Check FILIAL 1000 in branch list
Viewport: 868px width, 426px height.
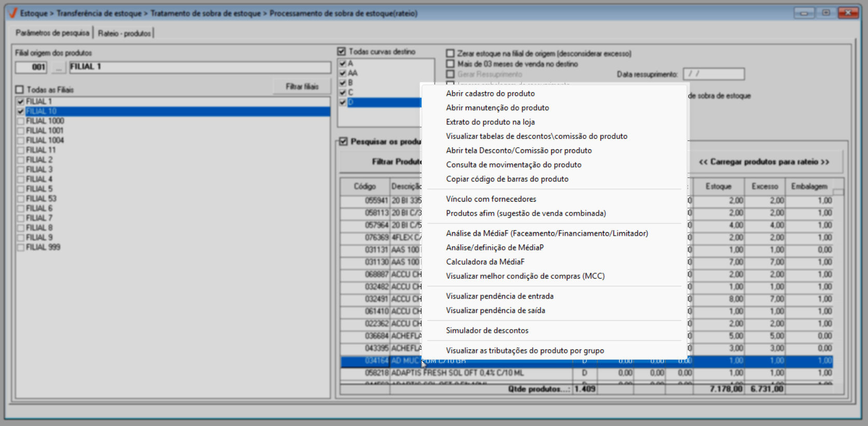[x=21, y=121]
